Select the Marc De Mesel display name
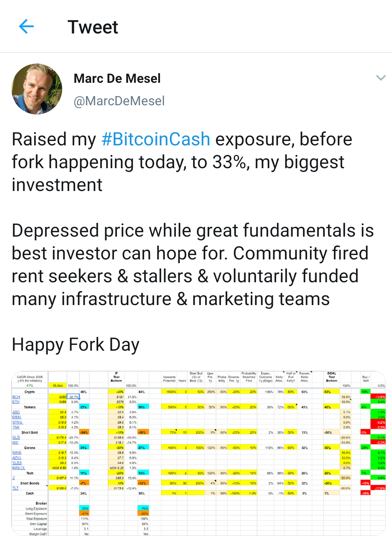 [x=117, y=78]
